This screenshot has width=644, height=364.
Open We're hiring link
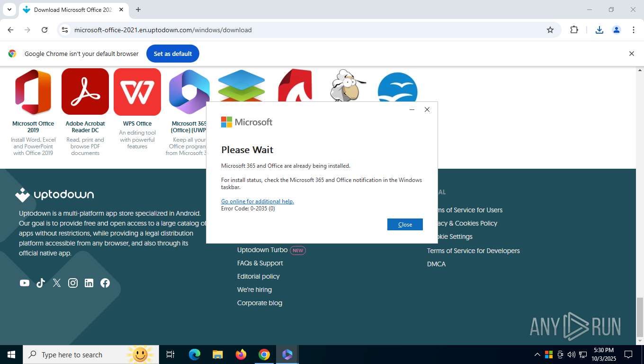coord(254,290)
